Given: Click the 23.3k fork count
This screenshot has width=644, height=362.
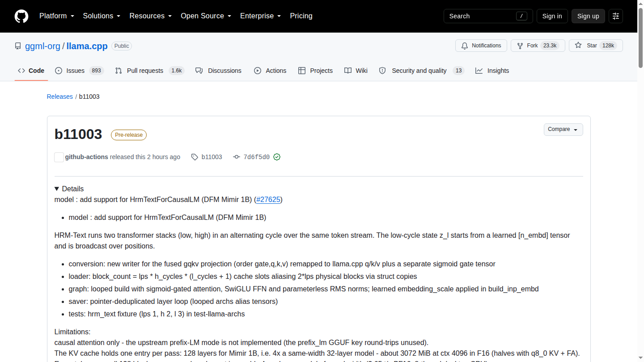Looking at the screenshot, I should 550,46.
